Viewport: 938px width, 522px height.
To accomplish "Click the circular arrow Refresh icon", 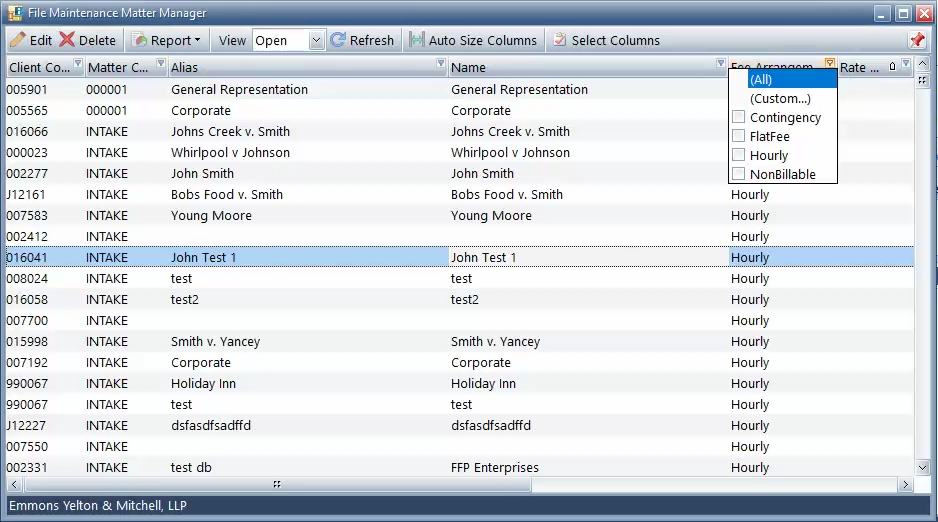I will pos(338,40).
